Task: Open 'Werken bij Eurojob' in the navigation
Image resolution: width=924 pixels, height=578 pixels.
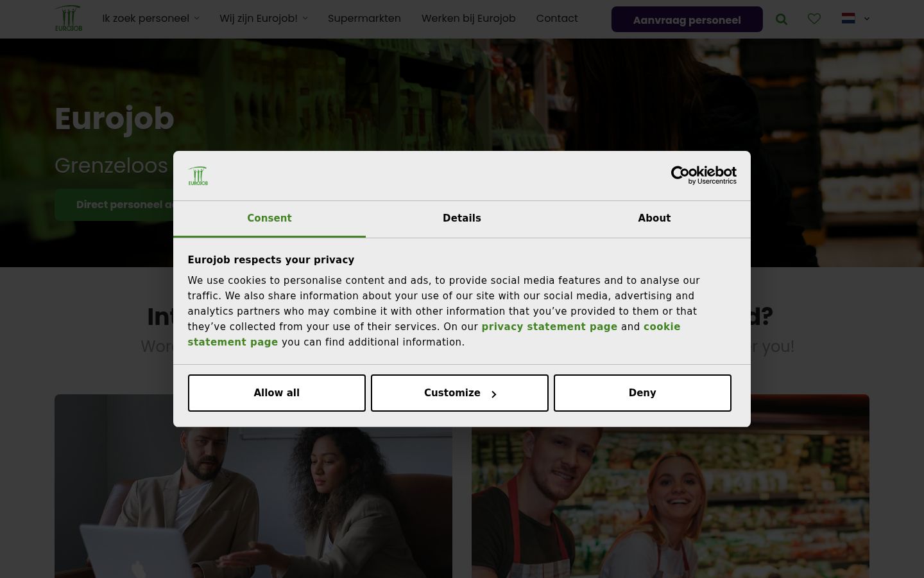Action: 468,19
